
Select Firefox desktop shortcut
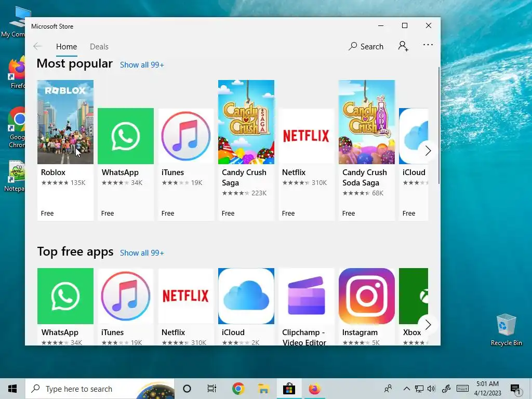17,72
